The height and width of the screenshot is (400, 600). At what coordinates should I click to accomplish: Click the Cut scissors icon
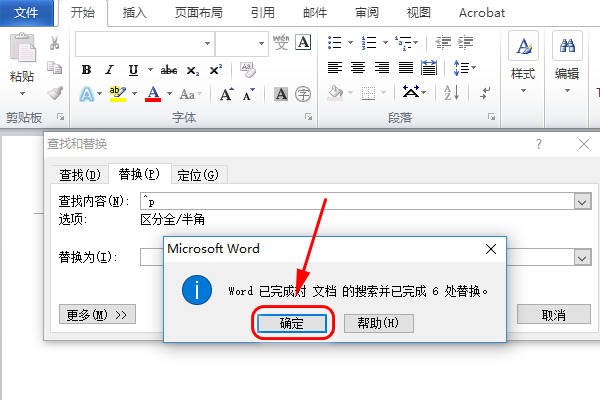54,43
